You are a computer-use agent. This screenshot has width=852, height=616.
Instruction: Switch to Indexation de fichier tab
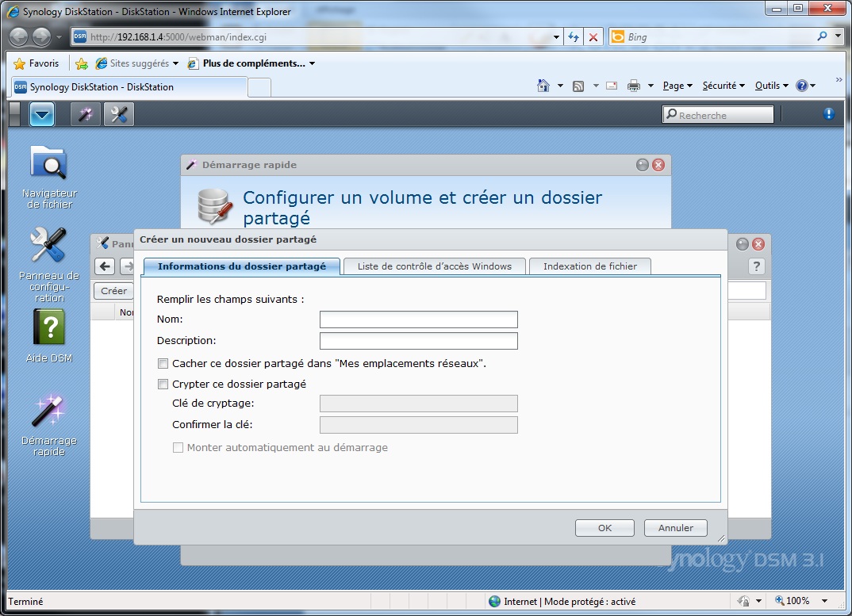click(x=590, y=266)
